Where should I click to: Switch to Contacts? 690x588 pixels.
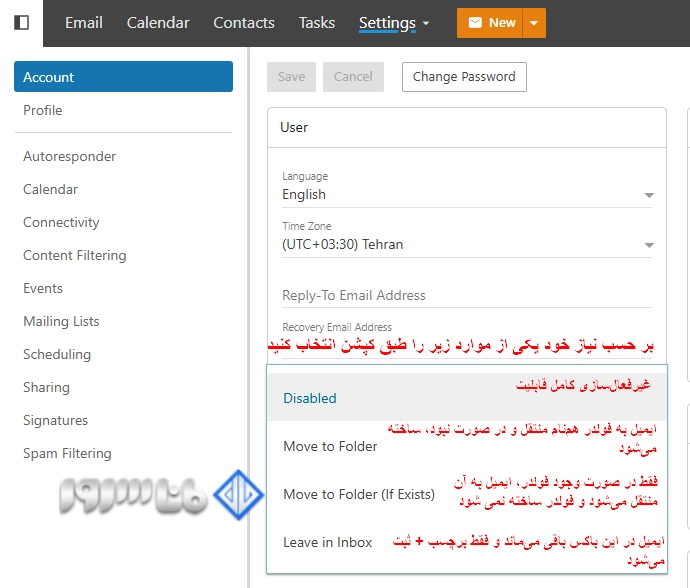pos(244,22)
